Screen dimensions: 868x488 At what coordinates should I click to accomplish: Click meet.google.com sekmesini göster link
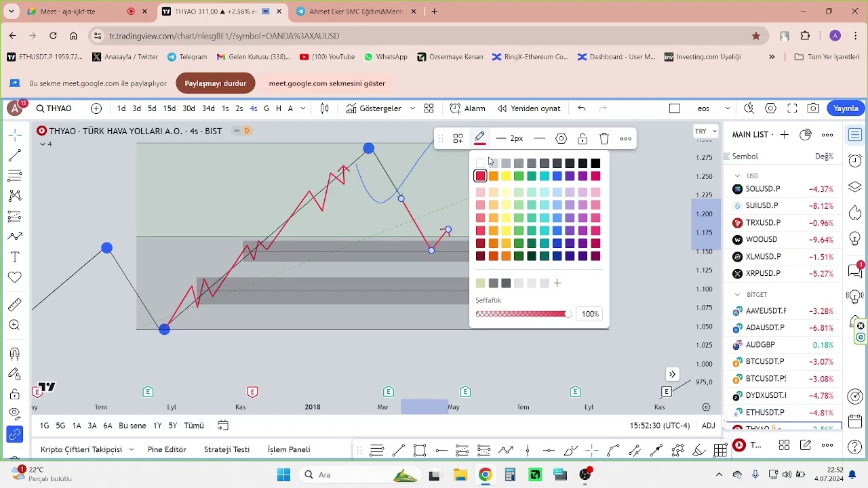pyautogui.click(x=327, y=83)
